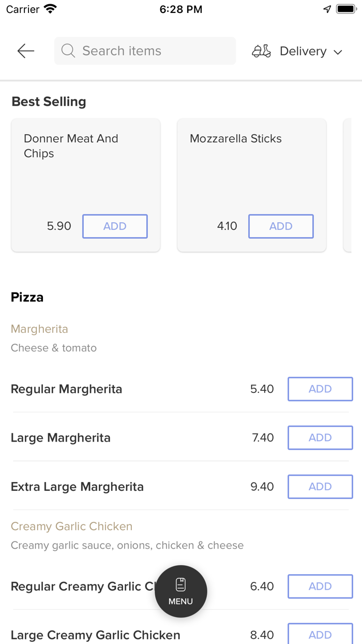Screen dimensions: 362x644
Task: Add Mozzarella Sticks to cart
Action: coord(281,226)
